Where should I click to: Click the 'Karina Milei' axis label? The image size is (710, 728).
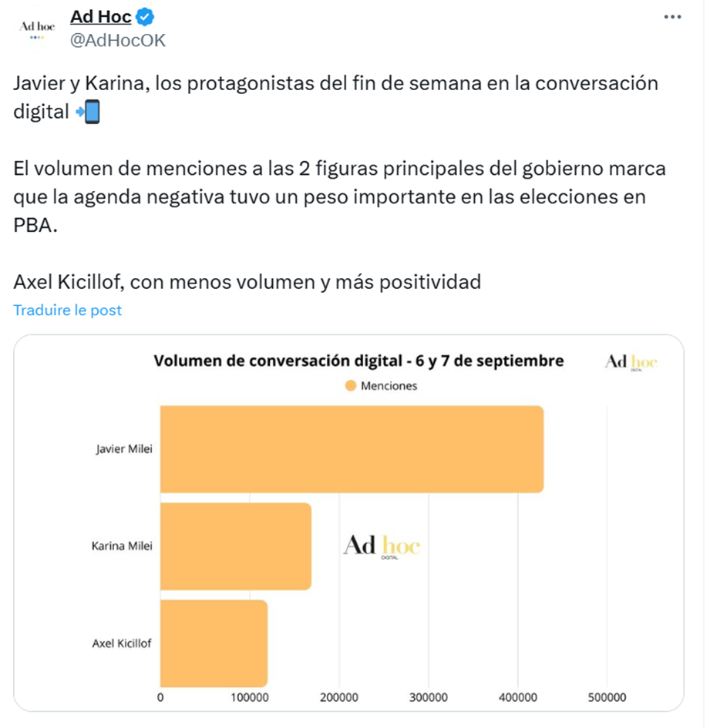click(x=122, y=546)
